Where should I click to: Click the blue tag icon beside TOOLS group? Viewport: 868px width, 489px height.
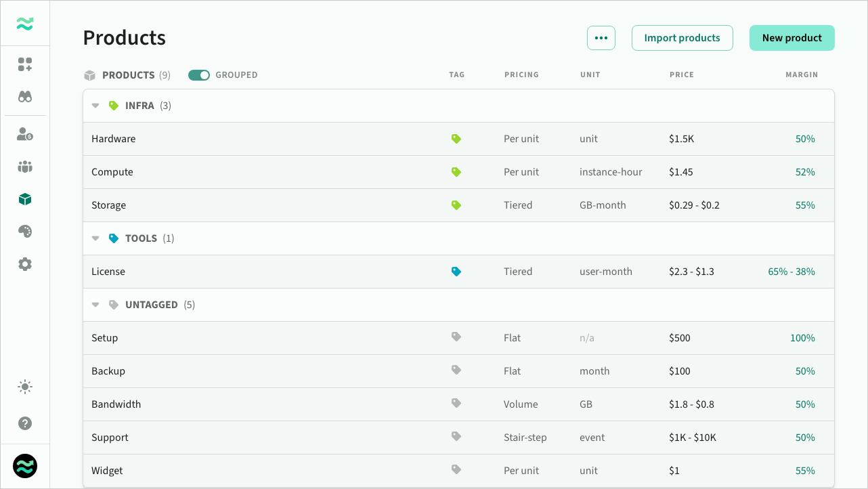coord(114,238)
